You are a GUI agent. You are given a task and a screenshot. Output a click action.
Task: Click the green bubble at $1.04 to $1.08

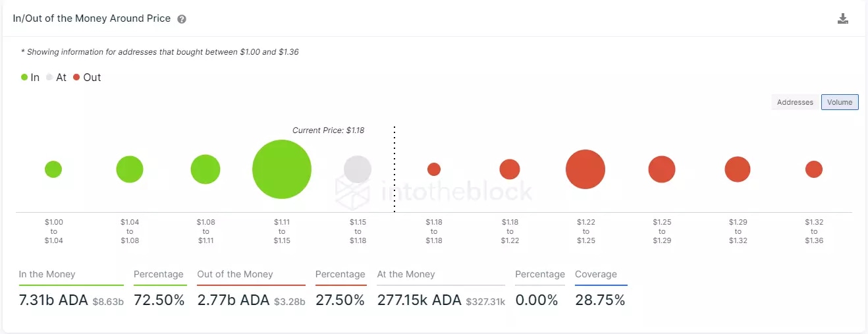pyautogui.click(x=130, y=169)
